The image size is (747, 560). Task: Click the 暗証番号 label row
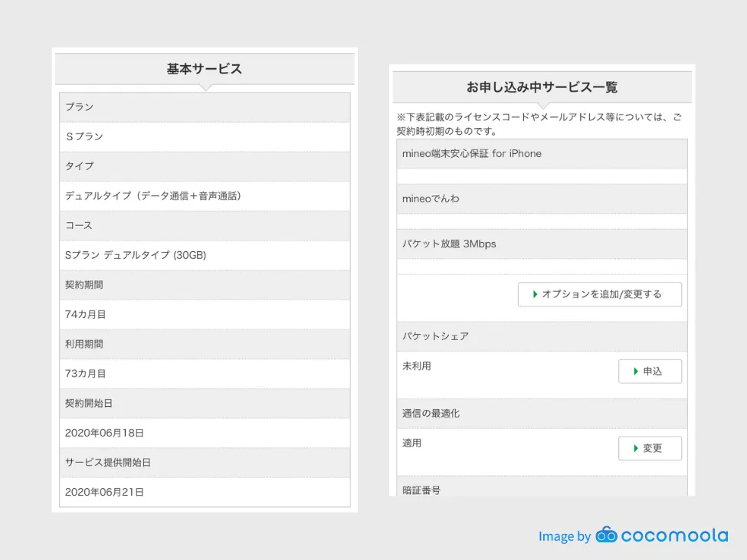click(542, 486)
